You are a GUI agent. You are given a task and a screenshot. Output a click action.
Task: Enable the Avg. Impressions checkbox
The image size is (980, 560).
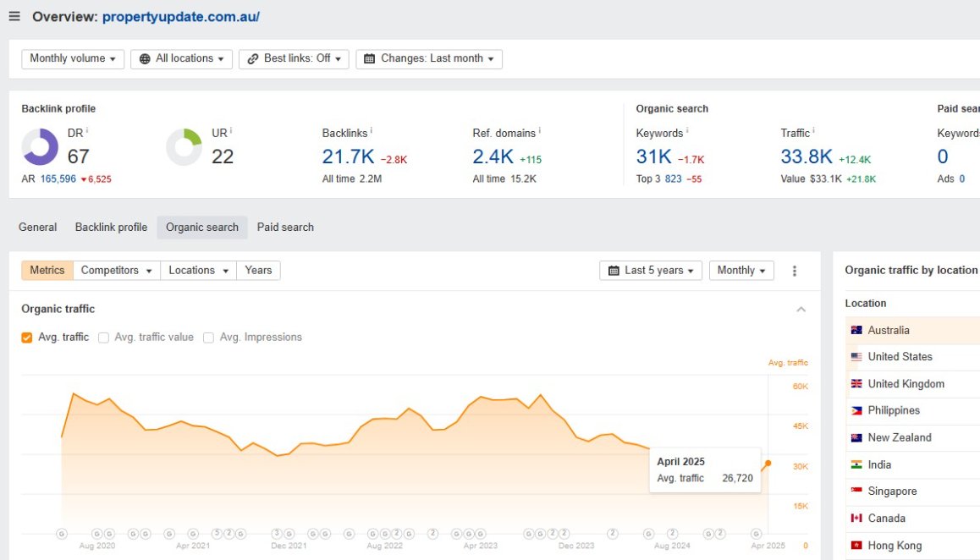pos(209,338)
